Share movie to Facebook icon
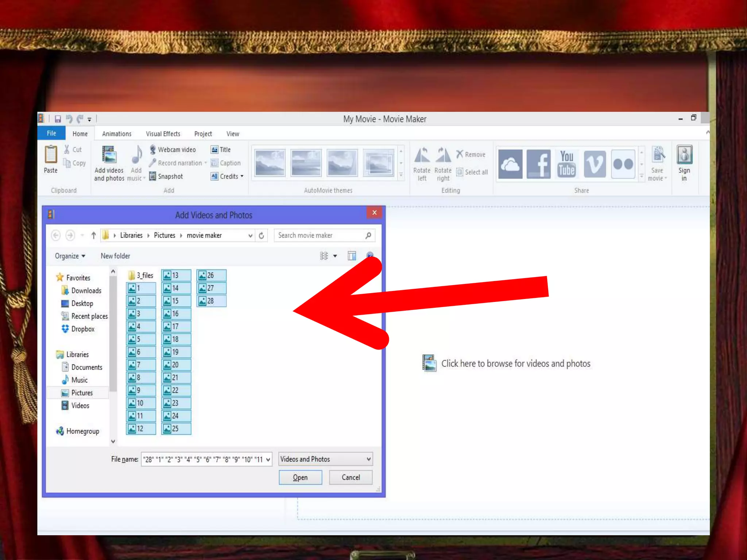The height and width of the screenshot is (560, 747). tap(538, 164)
